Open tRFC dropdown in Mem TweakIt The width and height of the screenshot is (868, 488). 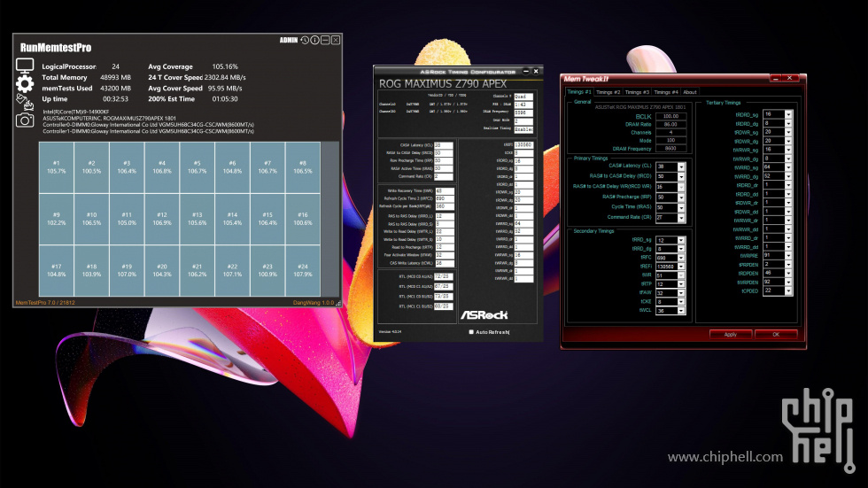click(681, 258)
